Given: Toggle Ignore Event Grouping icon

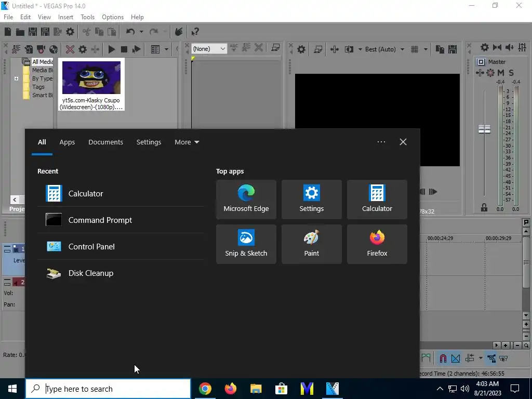Looking at the screenshot, I should pyautogui.click(x=504, y=358).
